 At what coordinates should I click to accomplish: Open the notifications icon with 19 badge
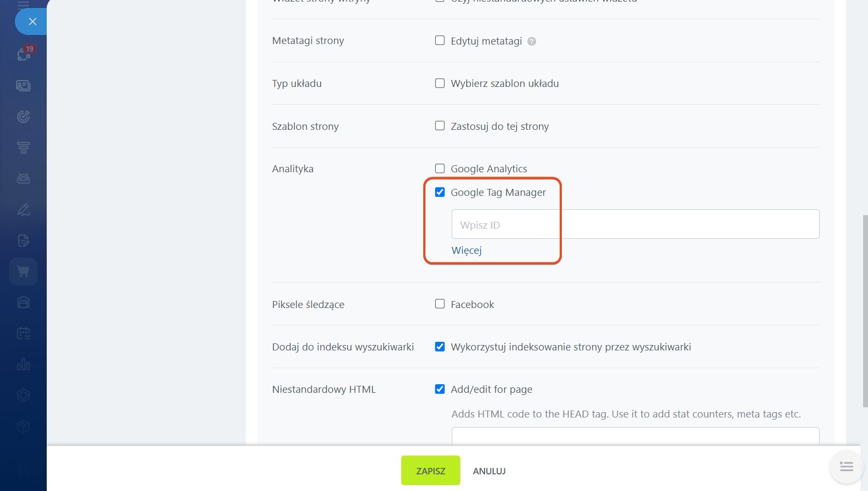click(x=24, y=54)
